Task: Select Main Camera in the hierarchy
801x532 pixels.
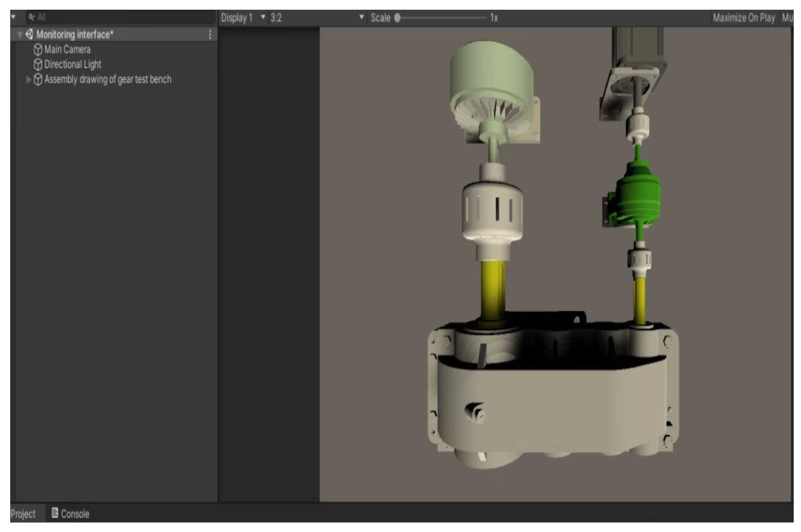Action: tap(67, 50)
